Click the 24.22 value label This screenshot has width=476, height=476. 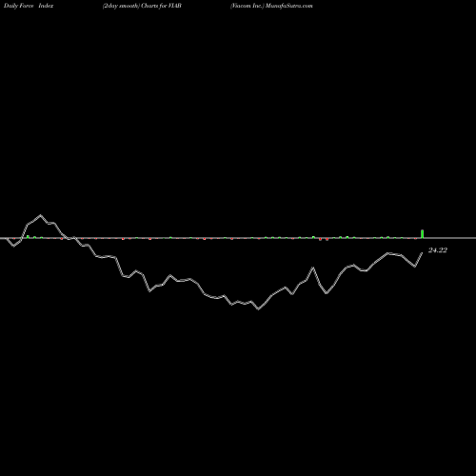[x=438, y=250]
